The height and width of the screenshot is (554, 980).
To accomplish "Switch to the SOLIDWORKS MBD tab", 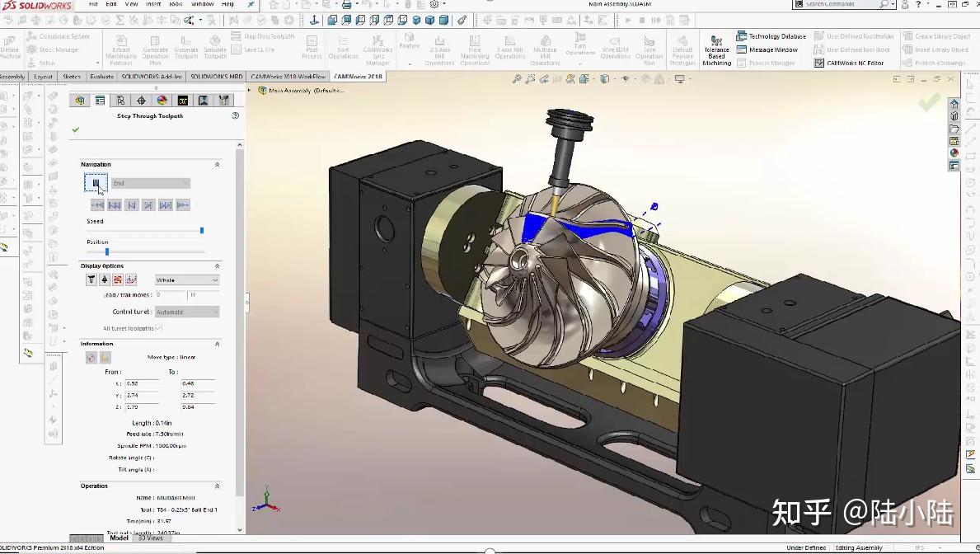I will pos(216,77).
